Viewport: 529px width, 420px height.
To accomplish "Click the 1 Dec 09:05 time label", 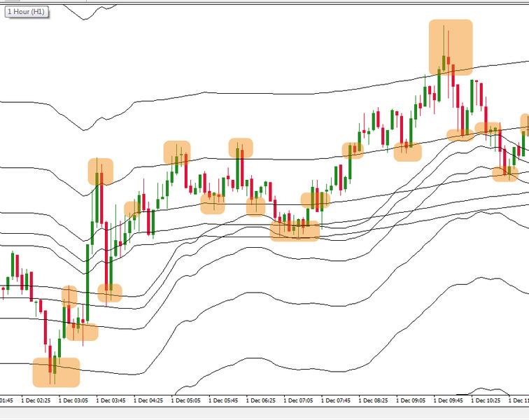I will [411, 400].
